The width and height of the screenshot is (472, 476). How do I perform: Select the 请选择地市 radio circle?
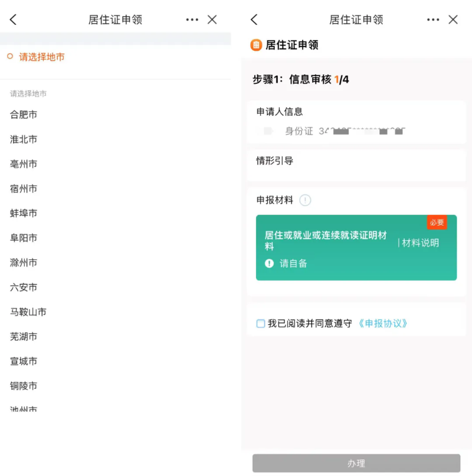(x=10, y=57)
